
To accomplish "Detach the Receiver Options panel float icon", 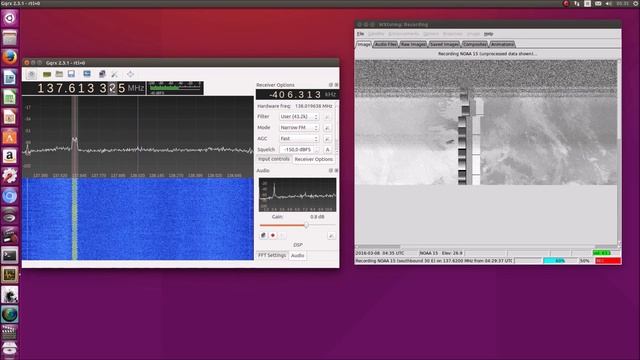I will 331,85.
